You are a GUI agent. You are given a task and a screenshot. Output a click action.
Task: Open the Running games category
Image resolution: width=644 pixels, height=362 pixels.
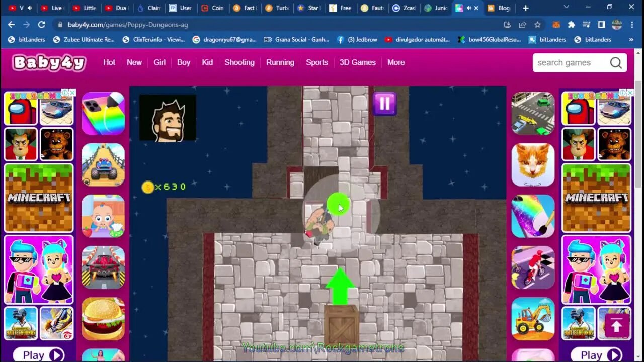(280, 62)
